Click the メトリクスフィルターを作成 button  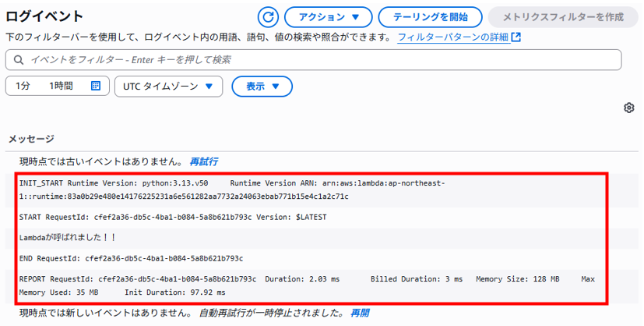563,17
